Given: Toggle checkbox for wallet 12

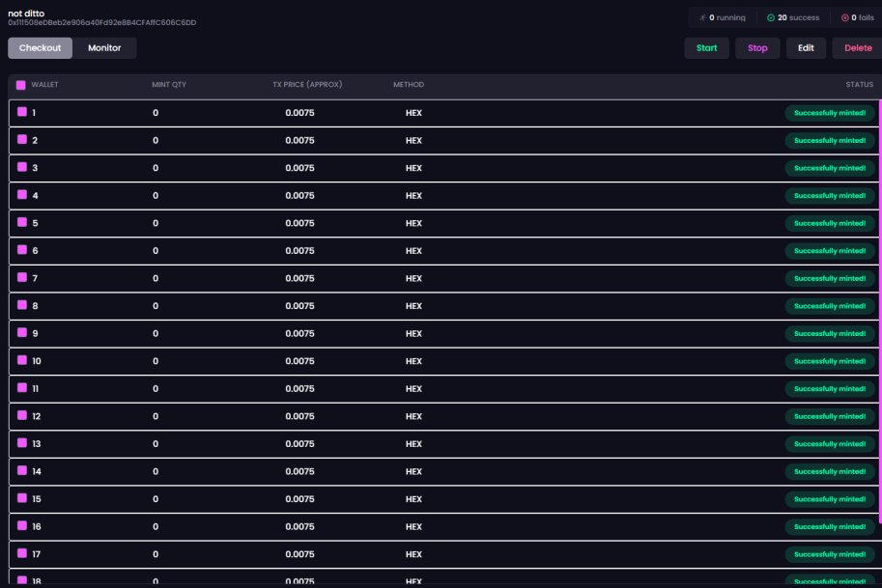Looking at the screenshot, I should click(22, 415).
